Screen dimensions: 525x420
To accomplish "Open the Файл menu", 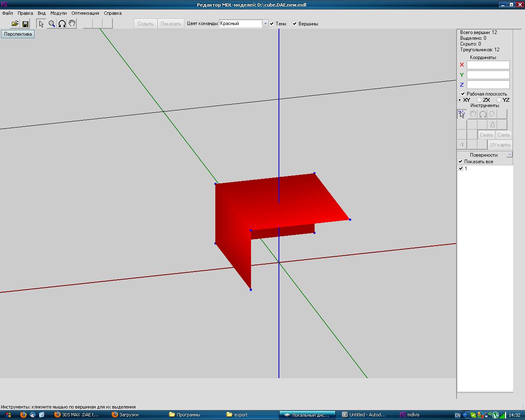I will (x=7, y=13).
